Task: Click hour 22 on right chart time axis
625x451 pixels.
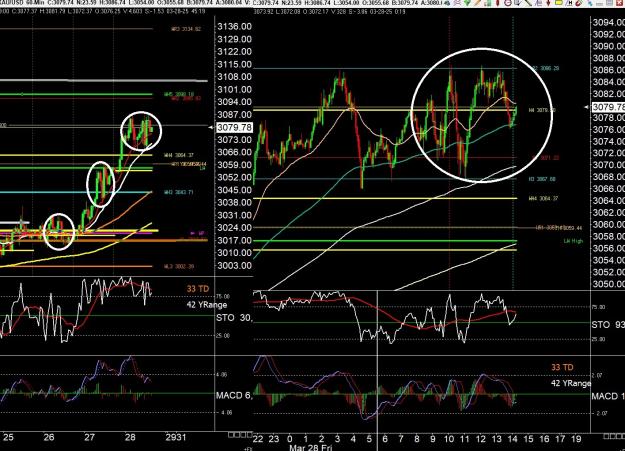Action: coord(258,439)
